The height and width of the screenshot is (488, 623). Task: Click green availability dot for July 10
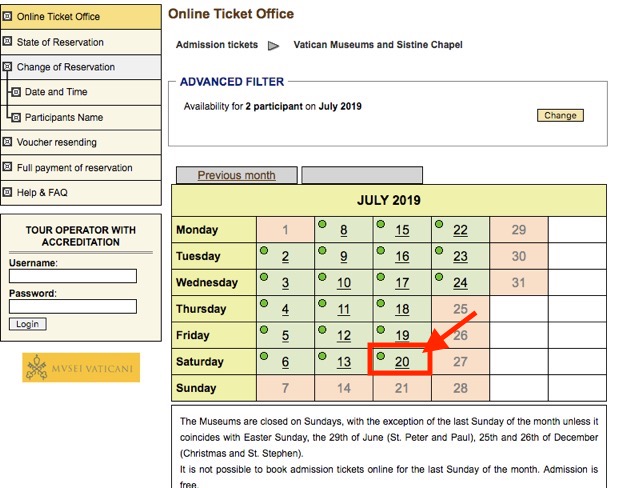[322, 277]
